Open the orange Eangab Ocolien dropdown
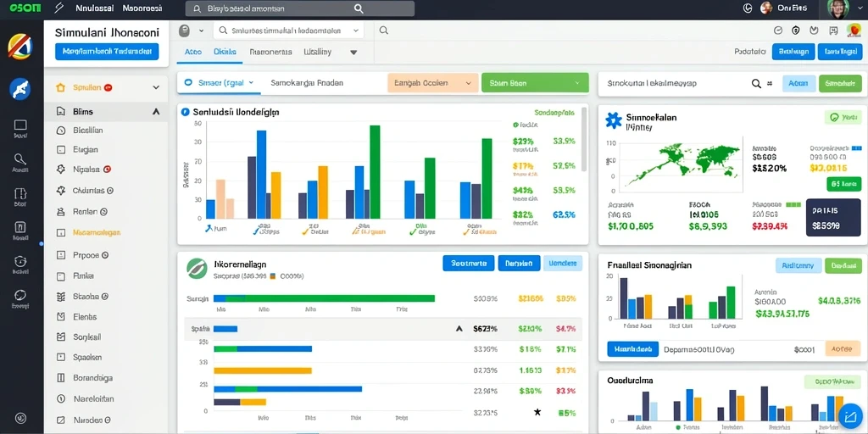The image size is (868, 434). tap(432, 83)
